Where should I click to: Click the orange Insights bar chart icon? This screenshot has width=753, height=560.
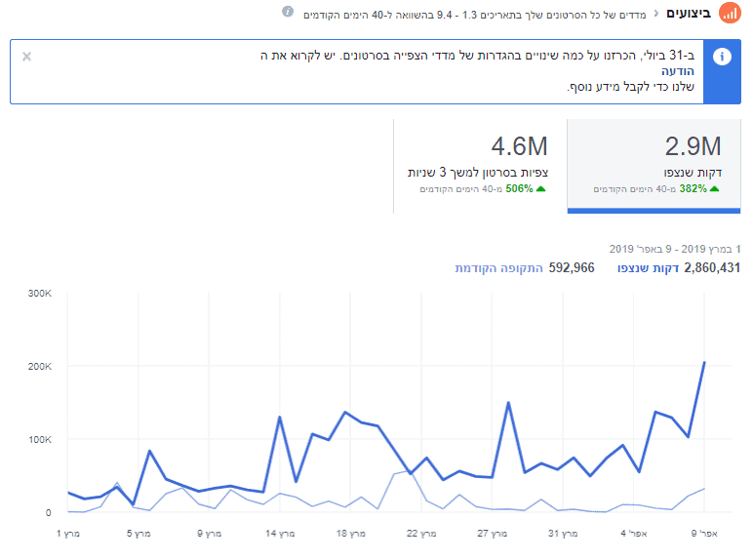pos(729,14)
